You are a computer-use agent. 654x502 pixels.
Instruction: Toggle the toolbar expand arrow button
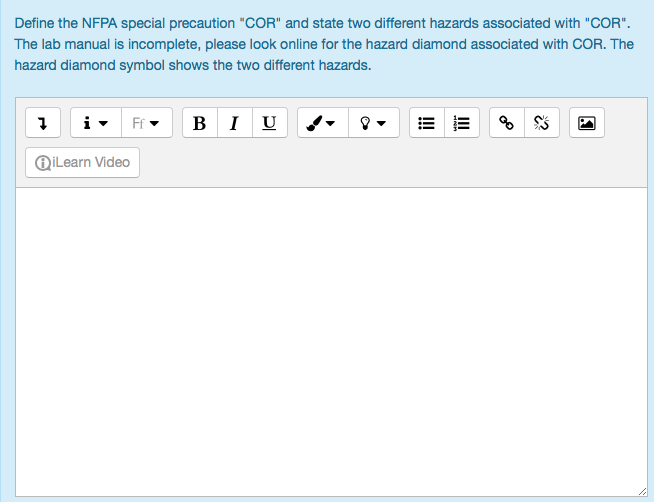[x=43, y=123]
